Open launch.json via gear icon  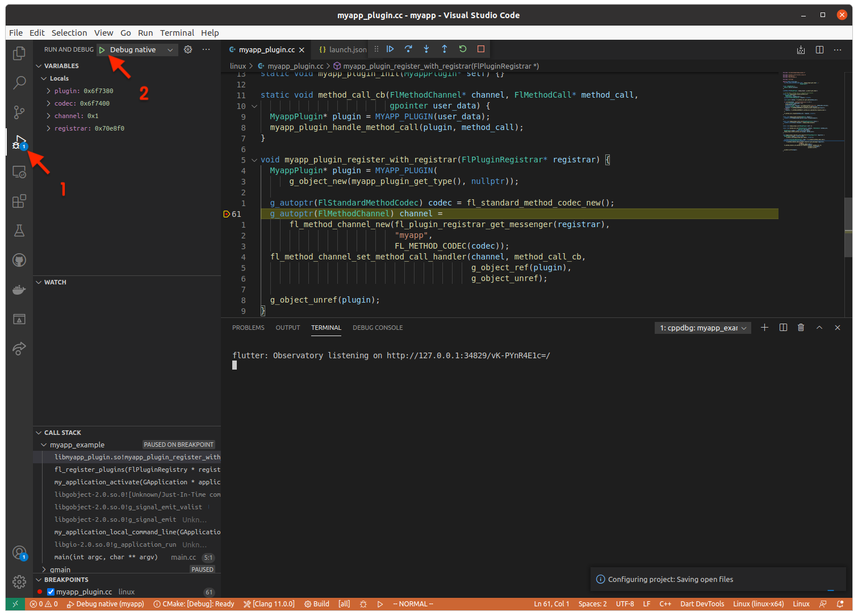pos(188,50)
